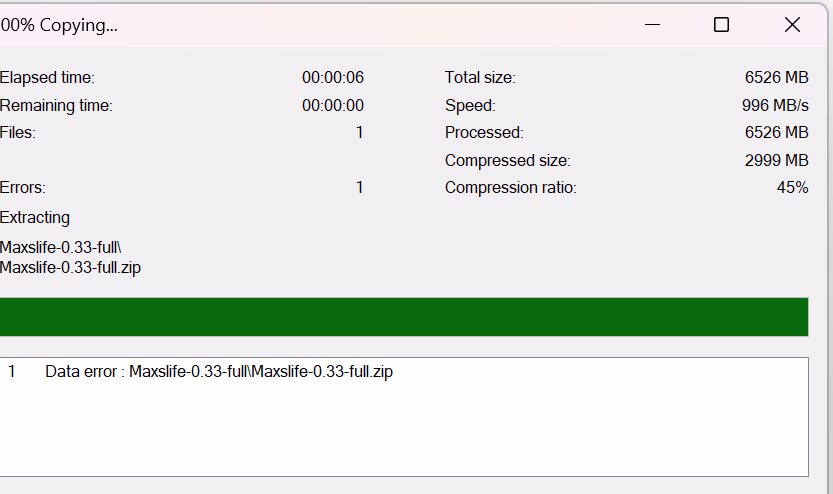
Task: Click the Maxslife-0.33-full.zip filename under Extracting
Action: click(70, 267)
